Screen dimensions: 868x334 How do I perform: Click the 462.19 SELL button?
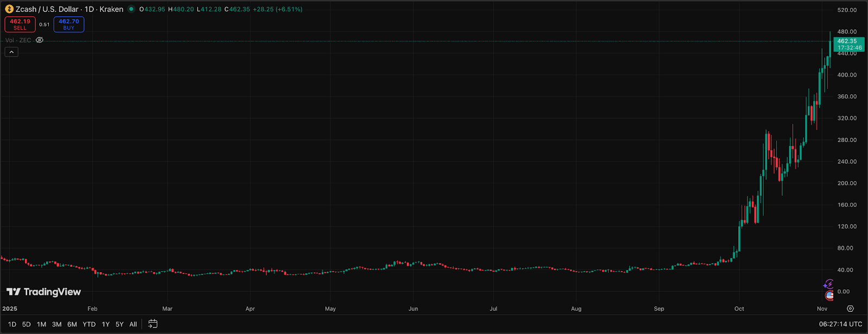pos(20,24)
